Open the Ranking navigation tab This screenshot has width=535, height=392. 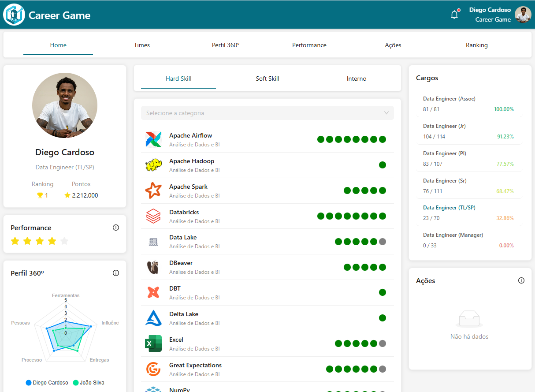(x=476, y=45)
